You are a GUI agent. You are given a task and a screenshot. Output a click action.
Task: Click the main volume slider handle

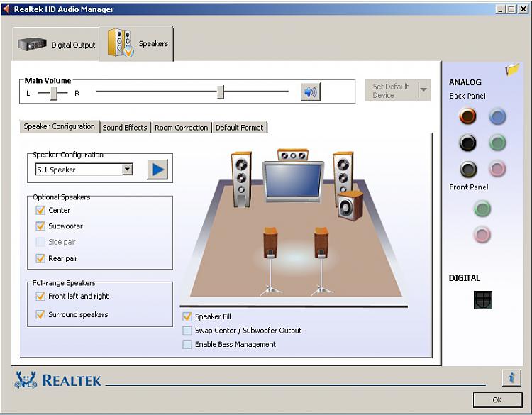pyautogui.click(x=221, y=92)
